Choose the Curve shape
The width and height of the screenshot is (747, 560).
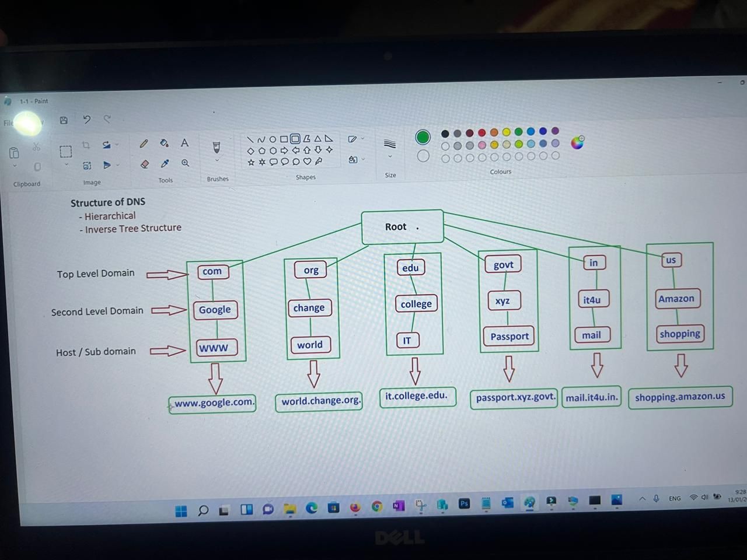pyautogui.click(x=261, y=140)
